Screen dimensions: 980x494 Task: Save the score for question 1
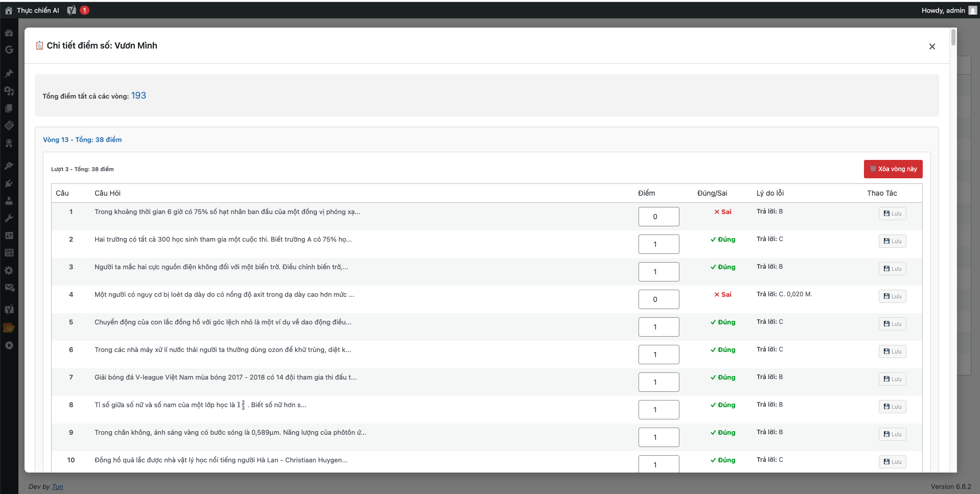892,214
